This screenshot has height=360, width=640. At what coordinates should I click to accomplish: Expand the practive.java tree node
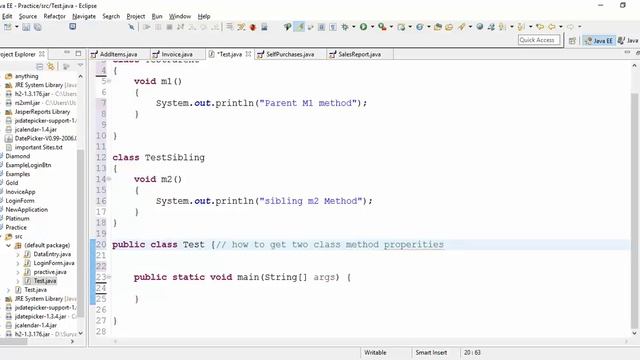click(x=18, y=272)
